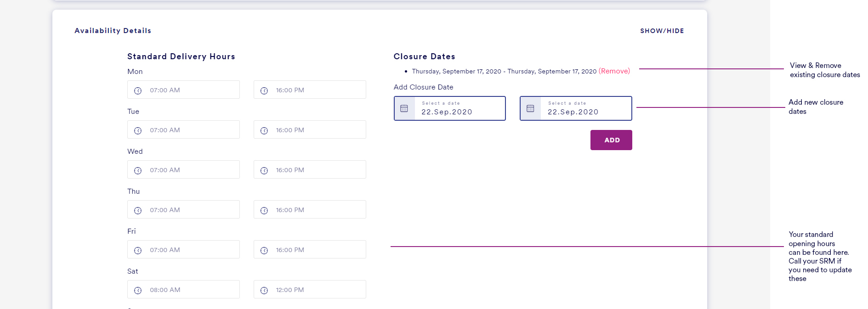The width and height of the screenshot is (868, 309).
Task: Click the clock icon in Saturday's start time
Action: coord(138,290)
